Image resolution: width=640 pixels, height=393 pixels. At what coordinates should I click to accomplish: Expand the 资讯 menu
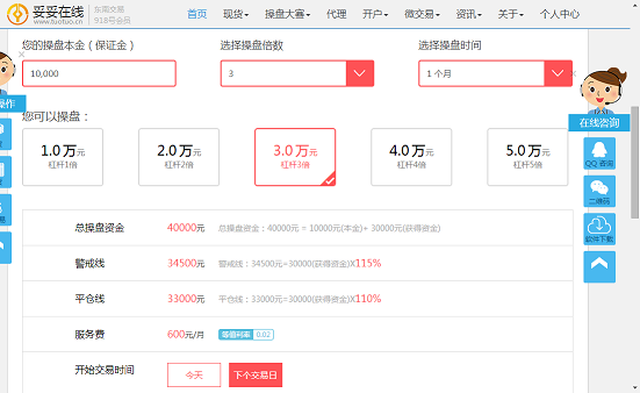(x=469, y=14)
